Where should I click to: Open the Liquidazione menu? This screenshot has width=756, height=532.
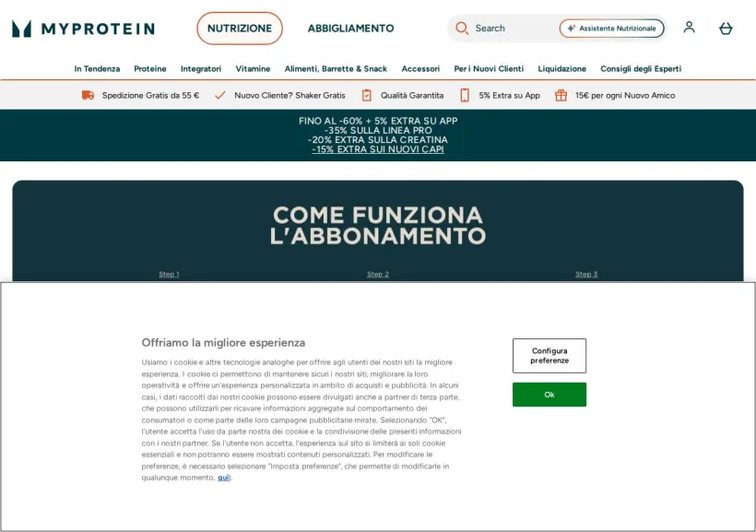coord(561,68)
